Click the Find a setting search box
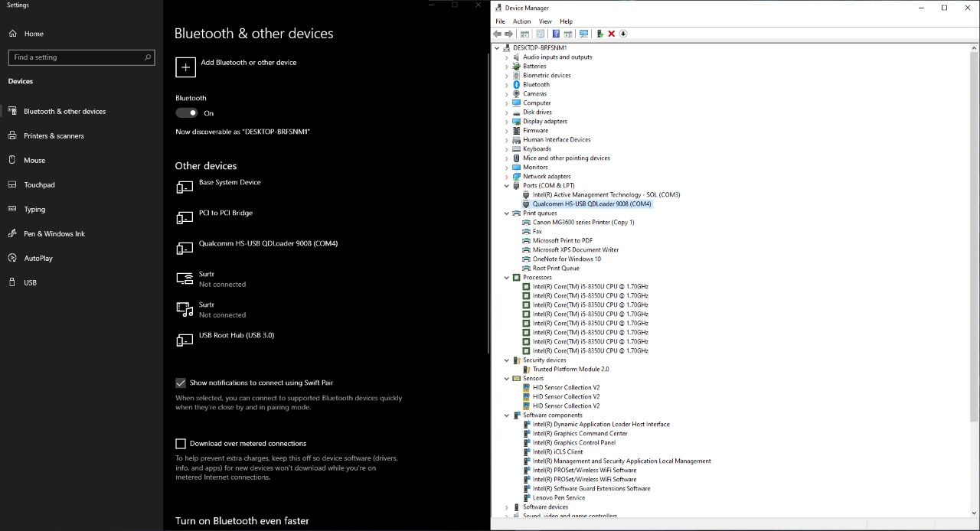The height and width of the screenshot is (531, 980). coord(77,57)
